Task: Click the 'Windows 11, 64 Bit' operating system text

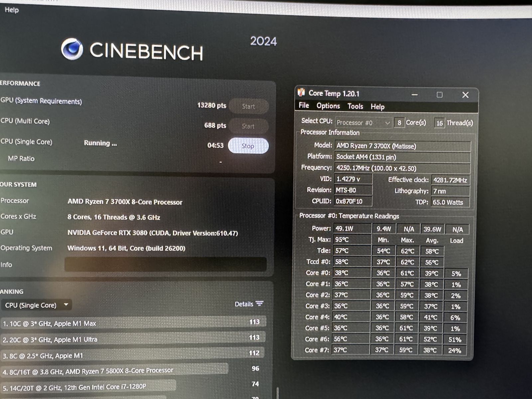Action: click(126, 248)
